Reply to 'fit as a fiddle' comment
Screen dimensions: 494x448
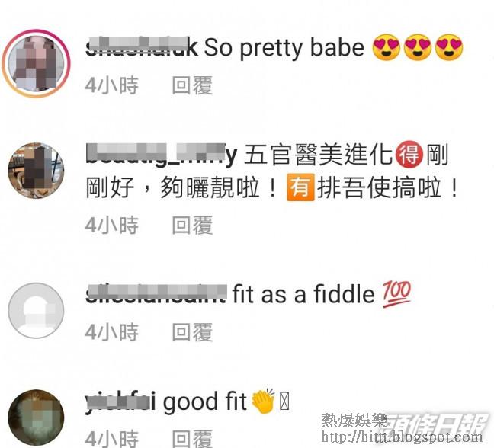click(193, 332)
